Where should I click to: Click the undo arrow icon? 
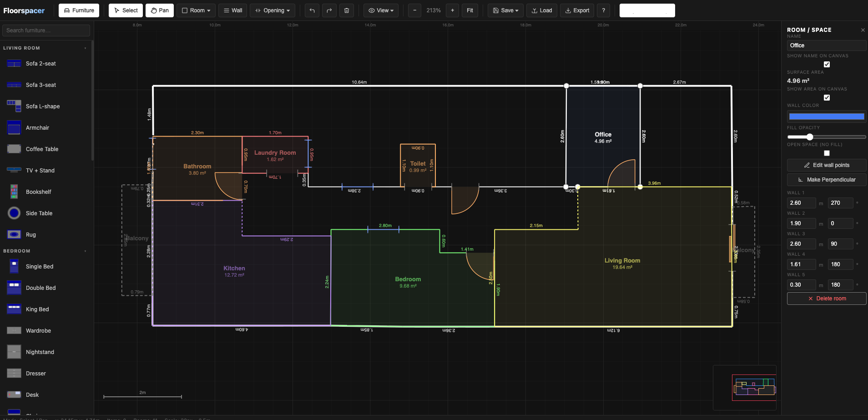point(312,10)
